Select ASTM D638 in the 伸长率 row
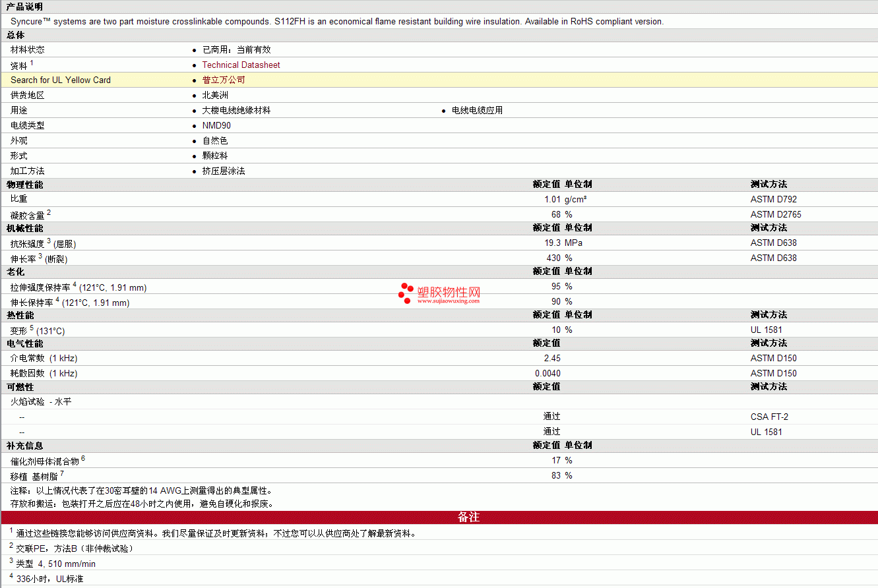The width and height of the screenshot is (878, 588). point(774,258)
